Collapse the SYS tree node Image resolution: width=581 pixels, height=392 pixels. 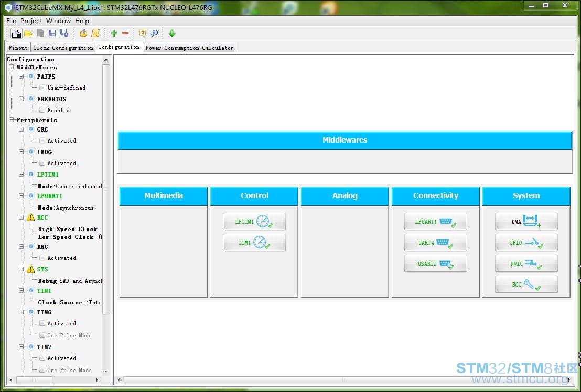pos(21,269)
